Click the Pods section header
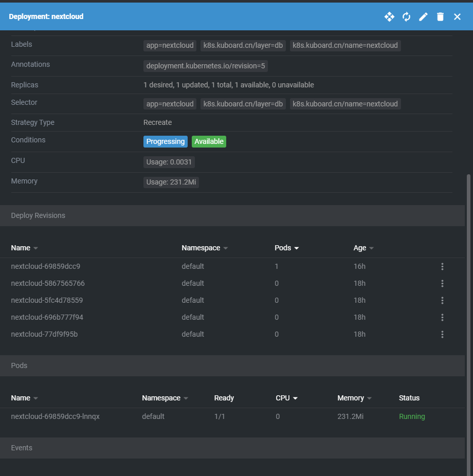Viewport: 473px width, 476px height. tap(232, 365)
